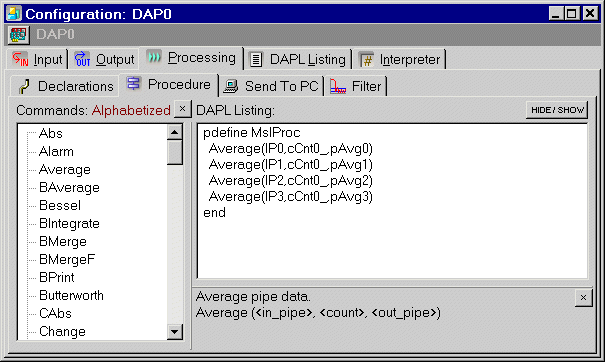Click the HIDE / SHOW button
Image resolution: width=605 pixels, height=362 pixels.
(x=557, y=110)
